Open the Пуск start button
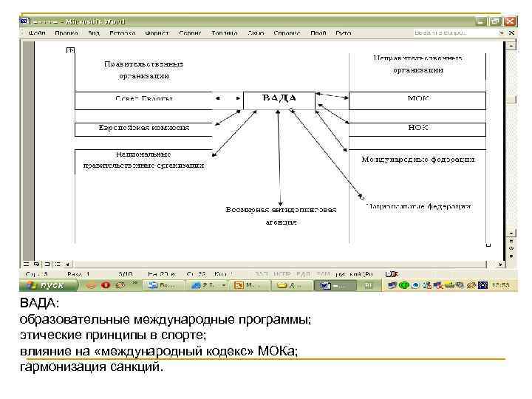532x399 pixels. [47, 285]
